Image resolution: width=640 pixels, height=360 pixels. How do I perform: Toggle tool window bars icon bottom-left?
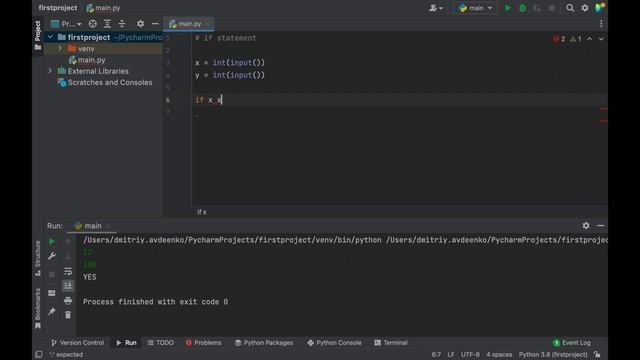(x=38, y=355)
